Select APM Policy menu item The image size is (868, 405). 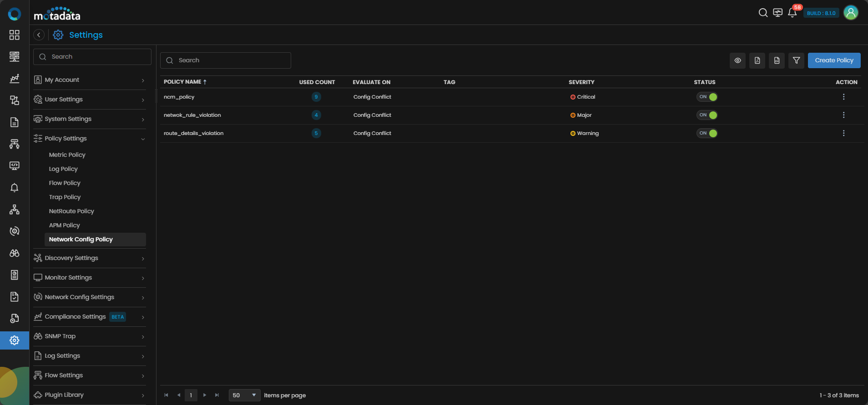[64, 225]
